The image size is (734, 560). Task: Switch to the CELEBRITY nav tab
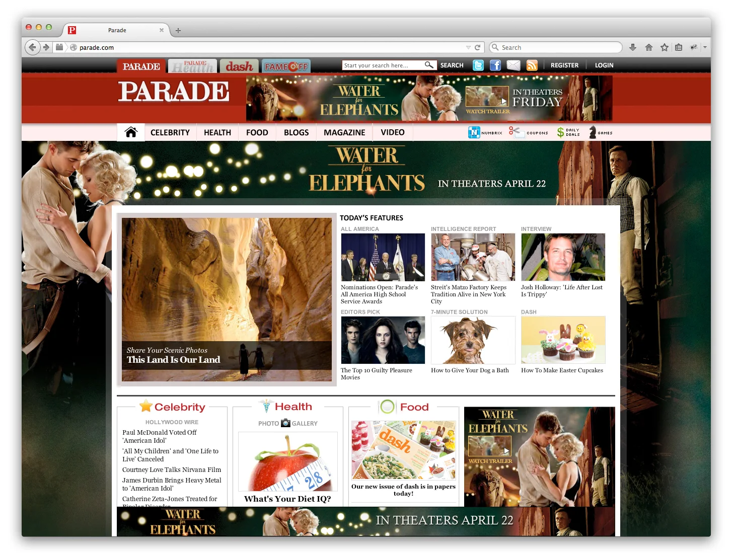(170, 132)
